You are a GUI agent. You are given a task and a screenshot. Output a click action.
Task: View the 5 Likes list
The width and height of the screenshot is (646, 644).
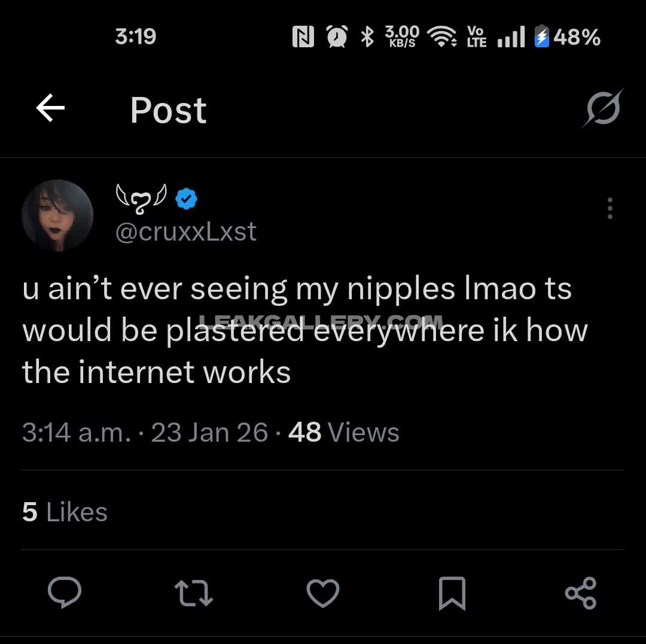tap(65, 512)
